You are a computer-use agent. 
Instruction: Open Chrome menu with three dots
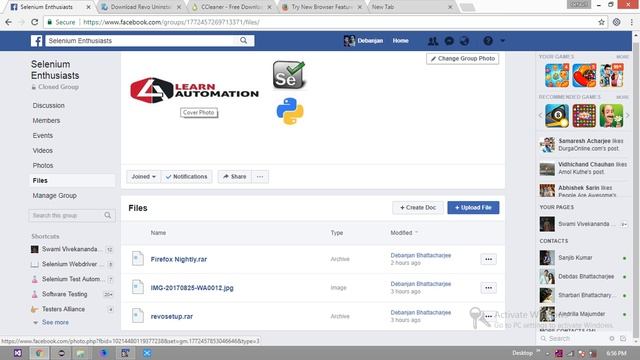click(x=631, y=22)
